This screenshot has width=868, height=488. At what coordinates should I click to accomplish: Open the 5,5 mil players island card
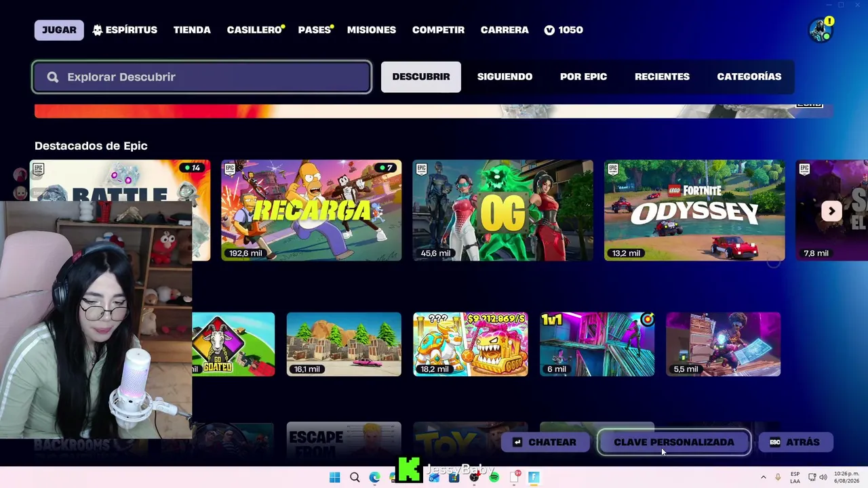tap(724, 344)
